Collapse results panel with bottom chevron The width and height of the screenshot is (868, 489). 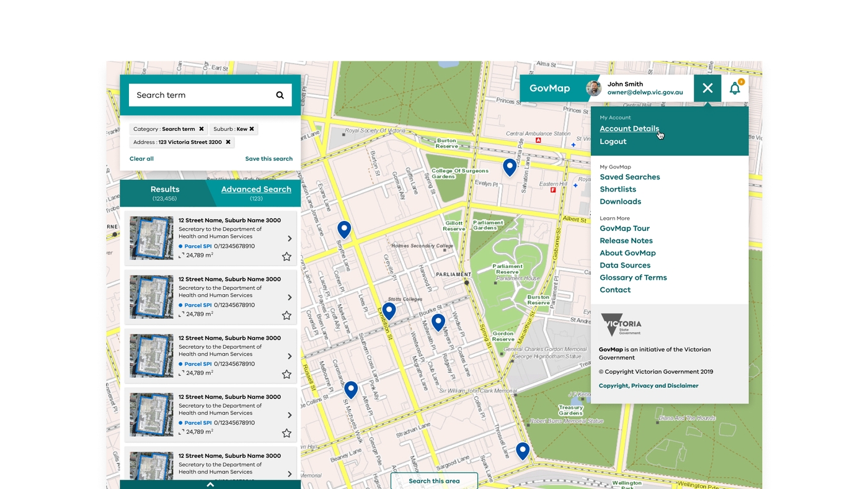tap(210, 485)
